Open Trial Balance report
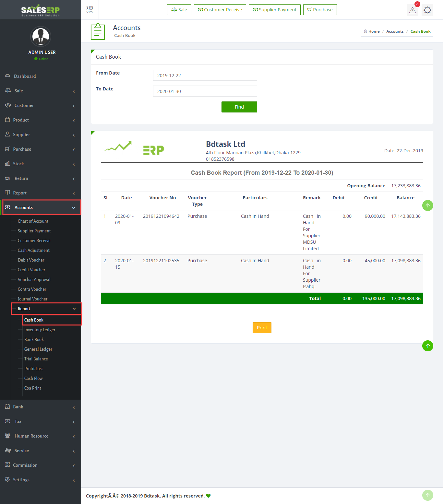 click(x=36, y=359)
